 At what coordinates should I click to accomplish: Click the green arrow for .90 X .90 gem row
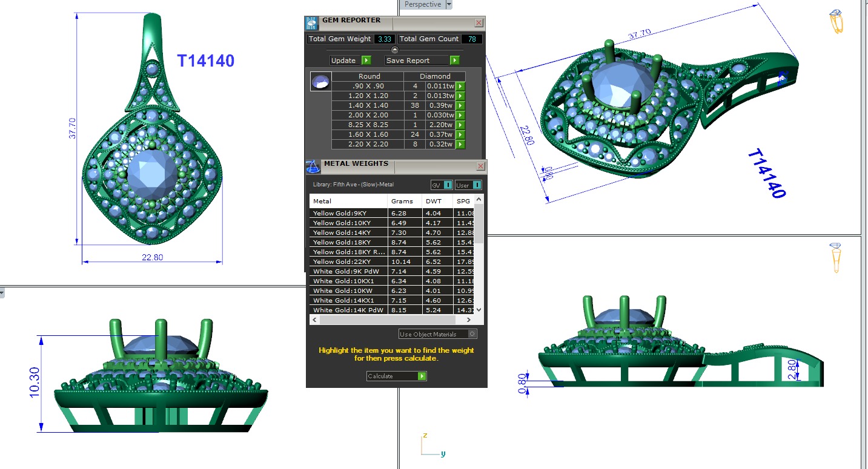(x=460, y=86)
